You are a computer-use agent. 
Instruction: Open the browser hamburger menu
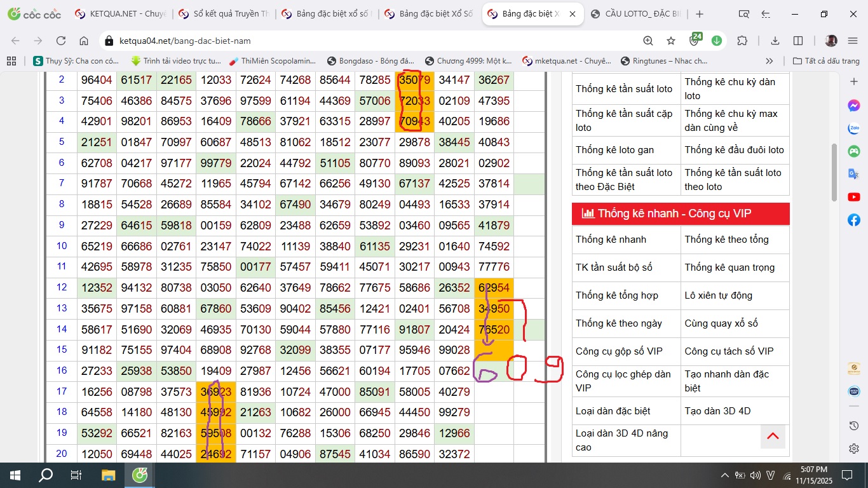(853, 41)
